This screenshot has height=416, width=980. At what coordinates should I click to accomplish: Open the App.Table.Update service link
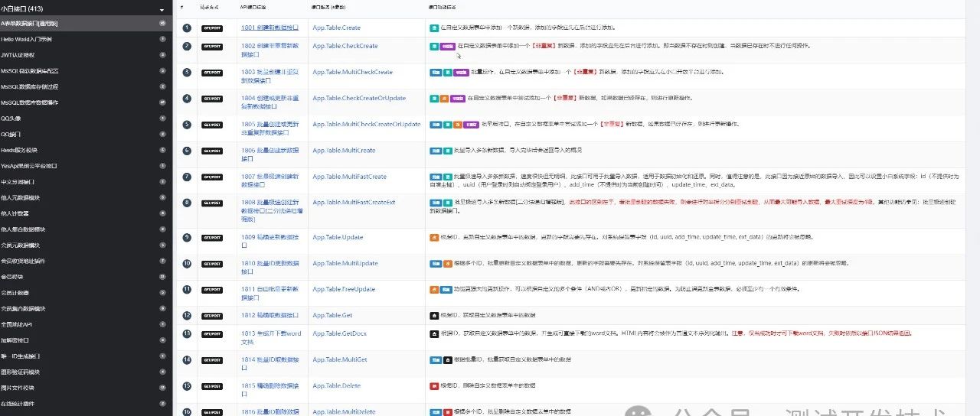pyautogui.click(x=338, y=237)
